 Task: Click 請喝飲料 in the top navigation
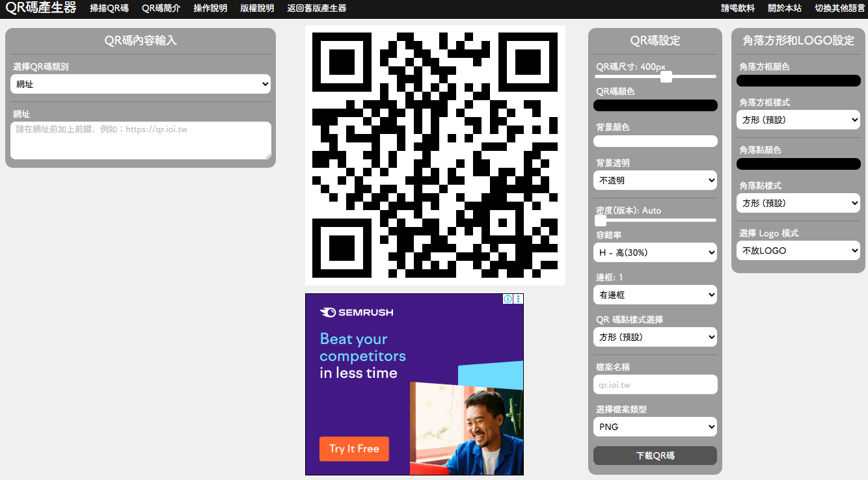pos(738,8)
